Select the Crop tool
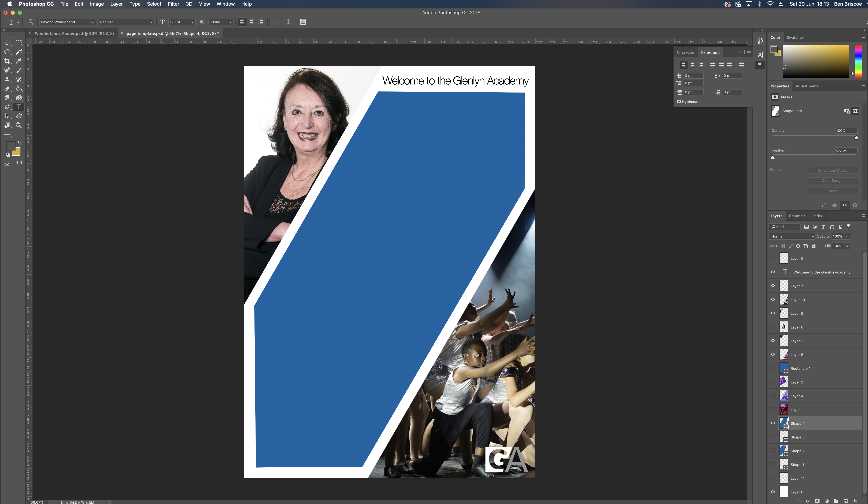868x504 pixels. 7,61
